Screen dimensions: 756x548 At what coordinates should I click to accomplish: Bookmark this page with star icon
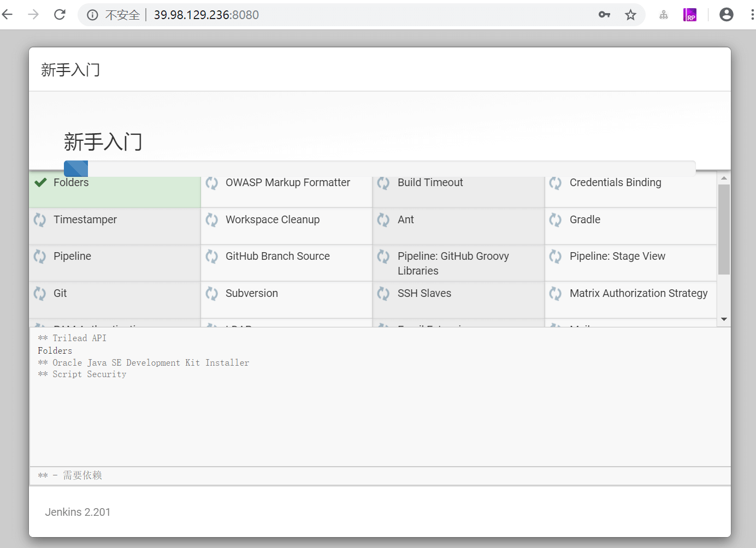pos(630,15)
